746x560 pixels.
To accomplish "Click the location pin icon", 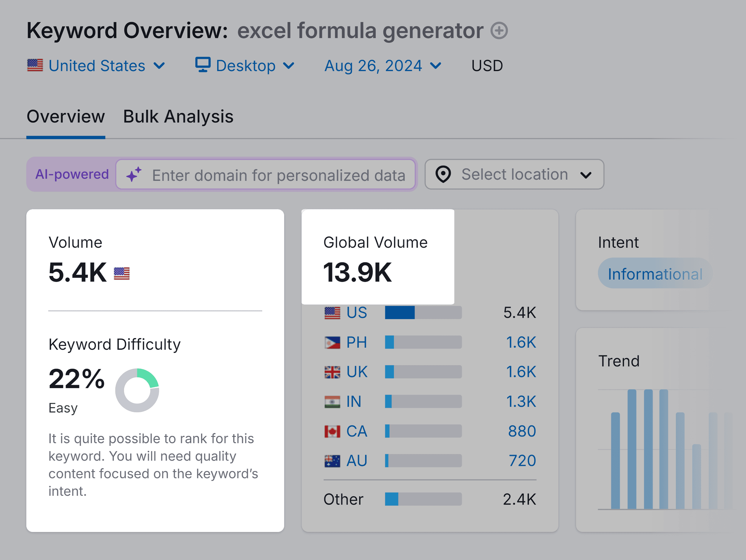I will [443, 174].
